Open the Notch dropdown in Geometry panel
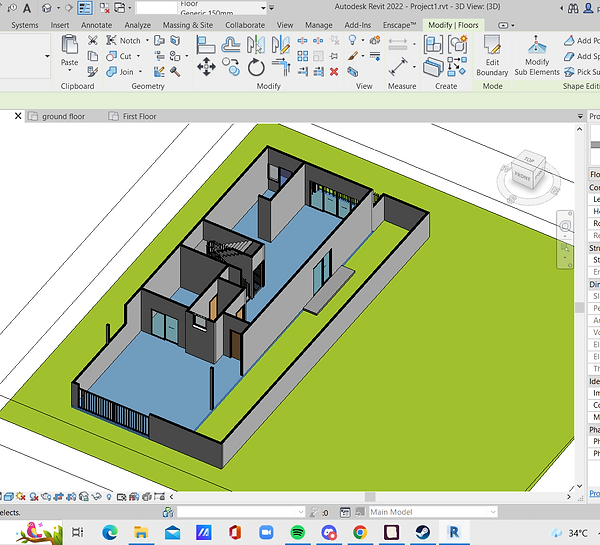The image size is (600, 545). coord(147,41)
